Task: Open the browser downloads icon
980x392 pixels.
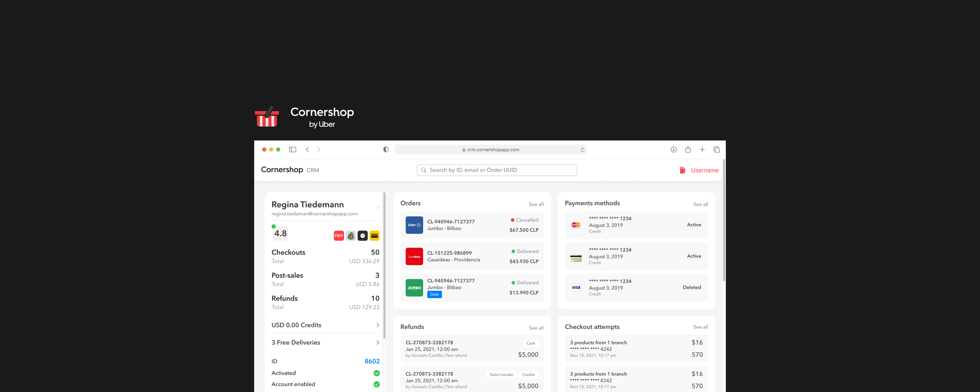Action: (673, 149)
